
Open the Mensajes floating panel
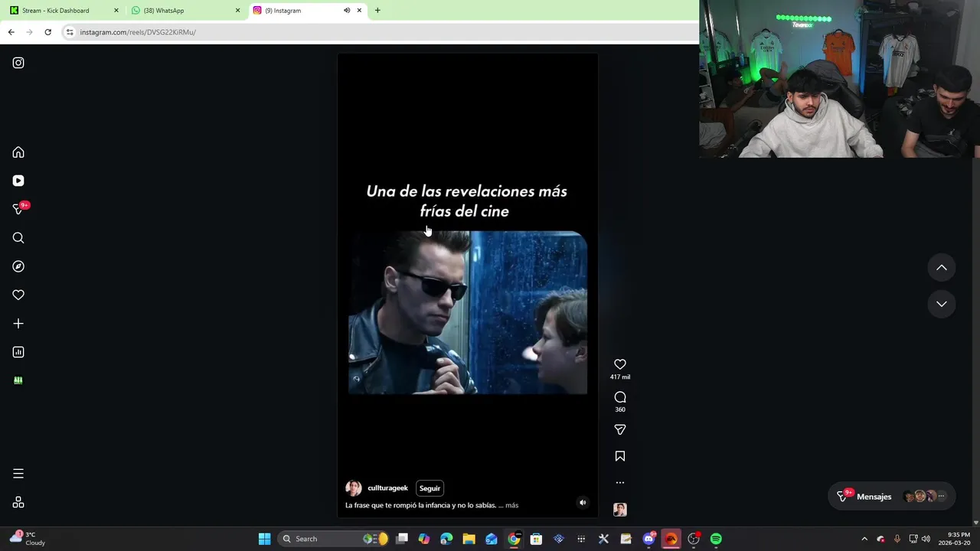pyautogui.click(x=893, y=497)
